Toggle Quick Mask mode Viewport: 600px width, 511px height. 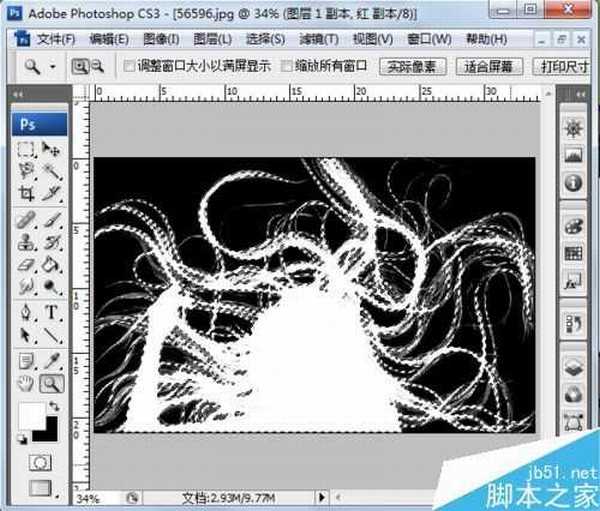click(x=40, y=462)
